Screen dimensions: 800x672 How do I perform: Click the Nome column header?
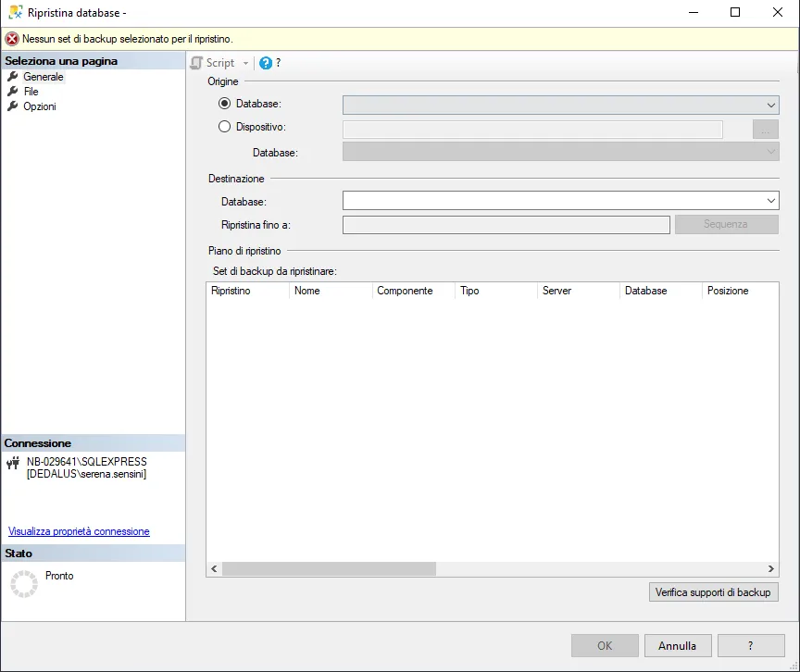pos(331,291)
